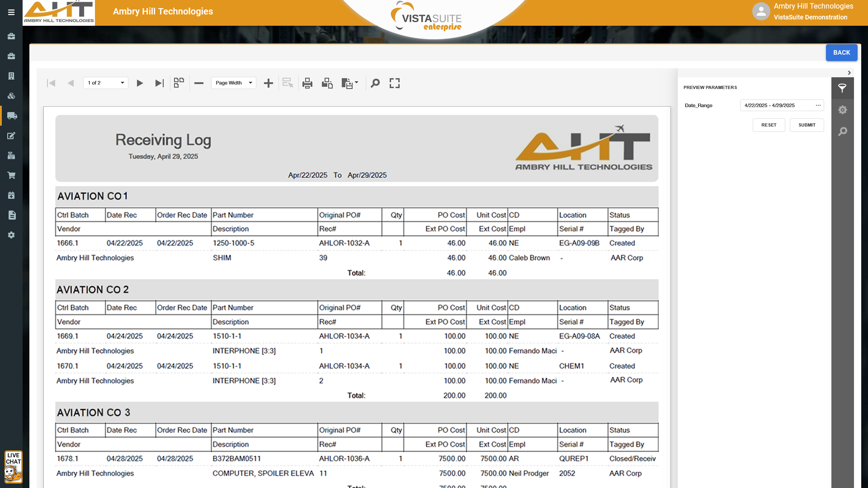Go to the next report page
Screen dimensions: 868x488
pos(140,83)
